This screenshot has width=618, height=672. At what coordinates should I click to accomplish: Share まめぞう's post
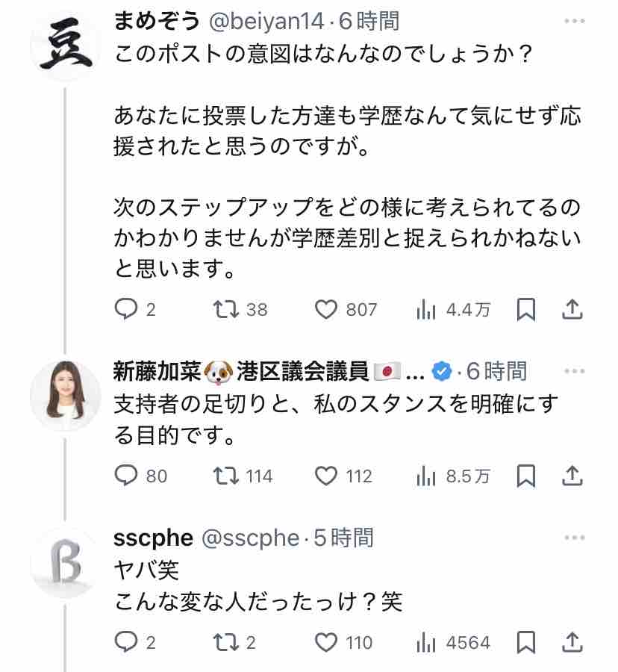pos(572,309)
